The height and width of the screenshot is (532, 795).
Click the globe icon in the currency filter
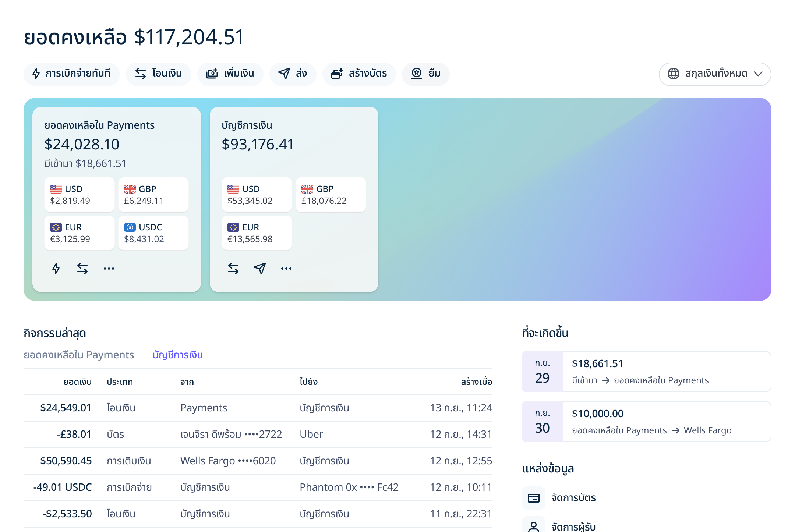tap(674, 74)
